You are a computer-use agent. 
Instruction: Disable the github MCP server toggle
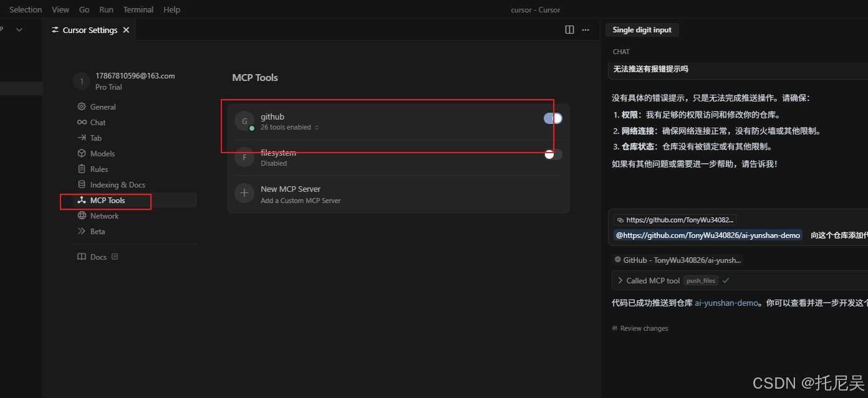(553, 118)
